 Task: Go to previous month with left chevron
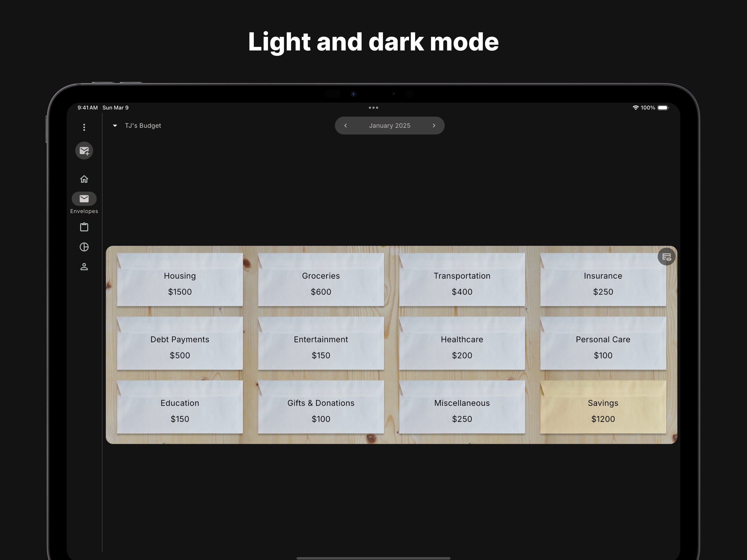coord(346,126)
